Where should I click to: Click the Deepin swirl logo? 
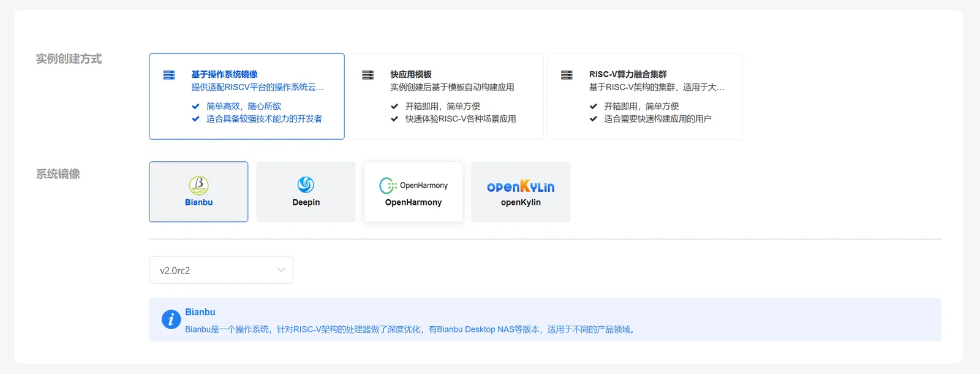(306, 185)
